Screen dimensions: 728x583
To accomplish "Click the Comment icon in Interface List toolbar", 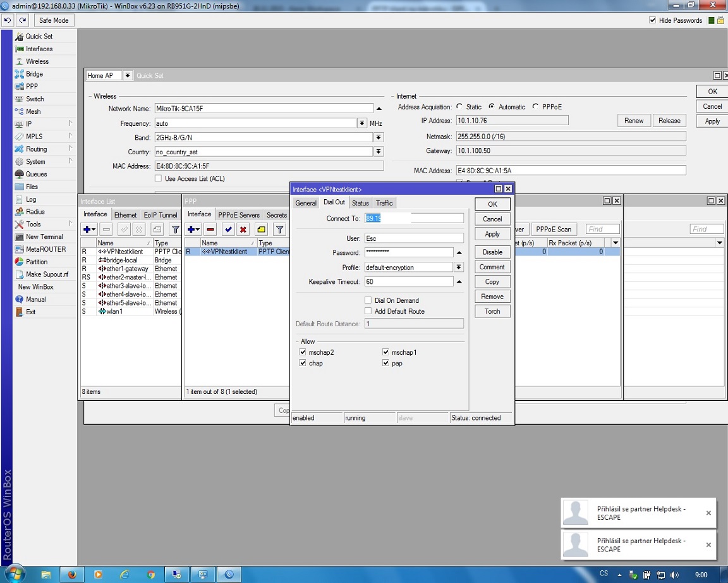I will (x=157, y=230).
